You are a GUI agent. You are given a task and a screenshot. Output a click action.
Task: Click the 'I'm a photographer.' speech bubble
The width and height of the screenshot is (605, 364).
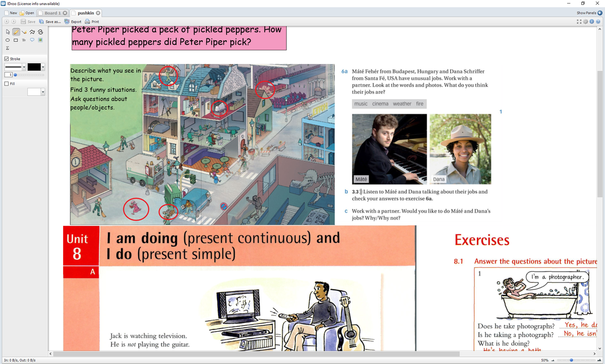pyautogui.click(x=558, y=277)
